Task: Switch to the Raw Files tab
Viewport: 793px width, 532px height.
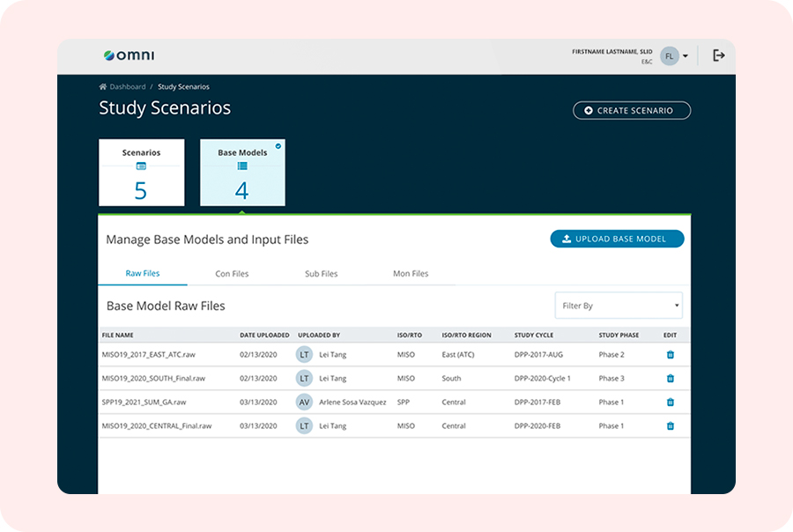Action: (143, 273)
